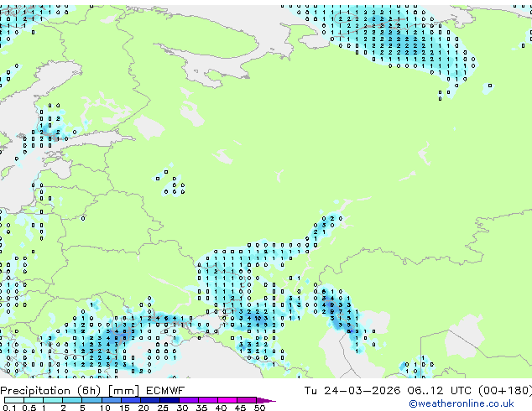Click the 'ECMWF' model name
This screenshot has width=532, height=411.
click(x=165, y=391)
